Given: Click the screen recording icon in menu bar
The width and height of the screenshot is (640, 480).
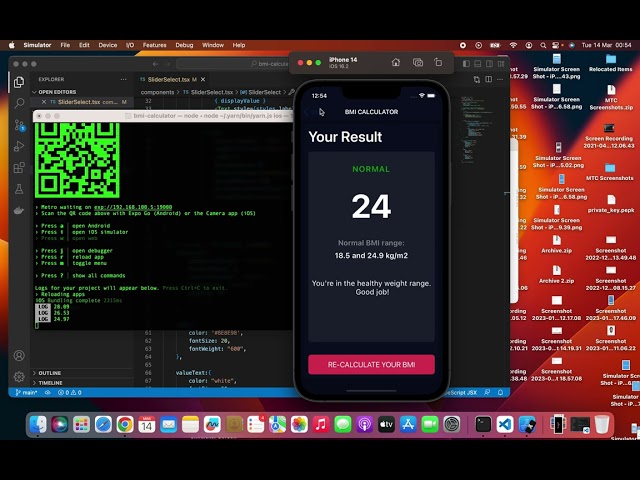Looking at the screenshot, I should click(x=462, y=45).
